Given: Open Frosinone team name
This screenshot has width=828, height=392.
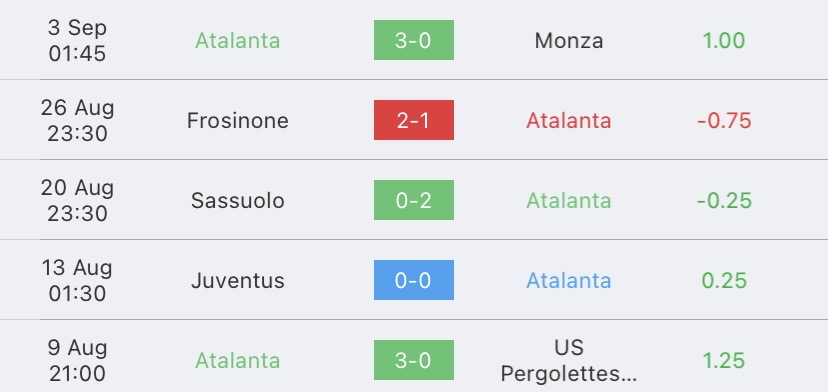Looking at the screenshot, I should [x=238, y=120].
